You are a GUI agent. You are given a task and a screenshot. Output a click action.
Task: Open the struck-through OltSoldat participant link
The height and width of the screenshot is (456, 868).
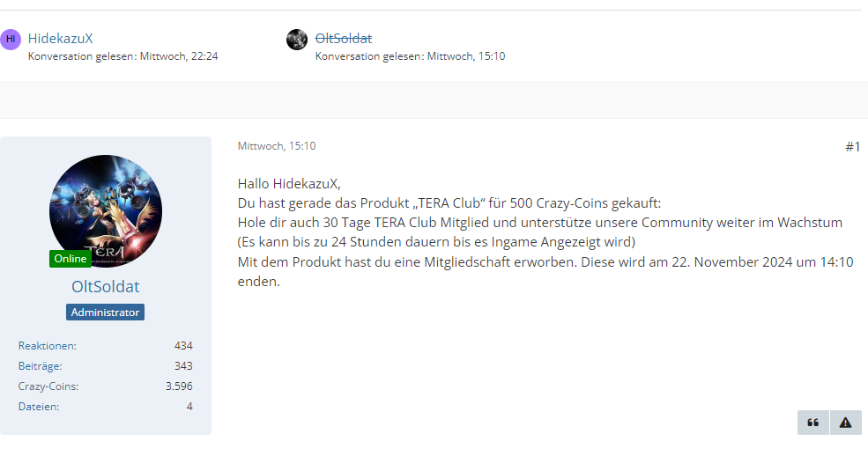343,38
